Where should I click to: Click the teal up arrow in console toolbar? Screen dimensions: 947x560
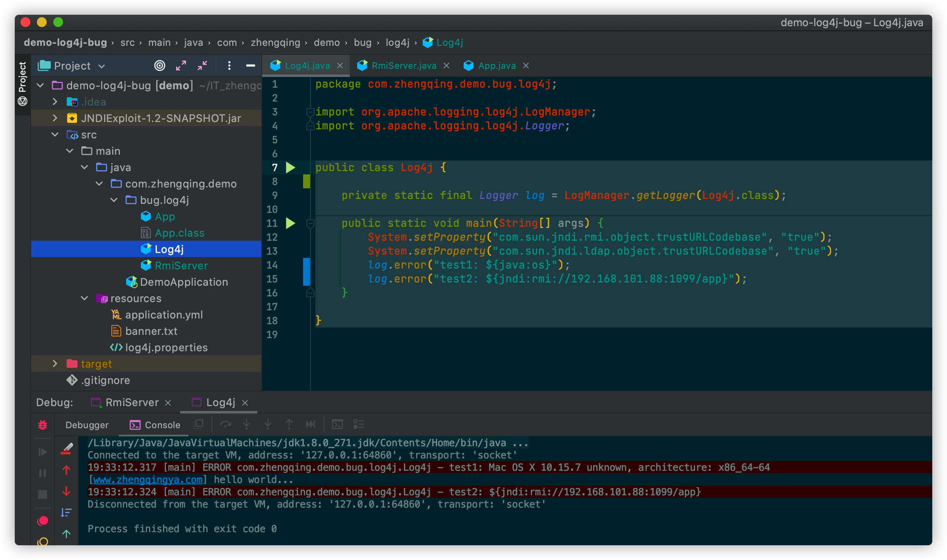tap(66, 534)
